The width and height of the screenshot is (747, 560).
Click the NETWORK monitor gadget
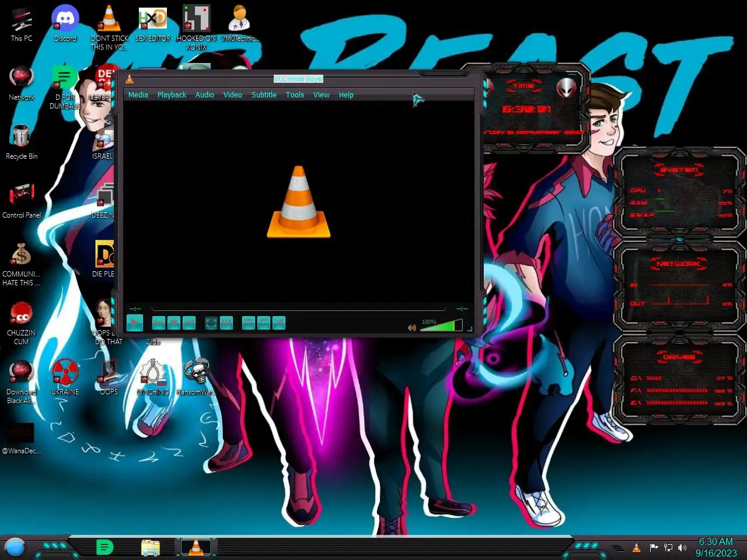click(680, 285)
